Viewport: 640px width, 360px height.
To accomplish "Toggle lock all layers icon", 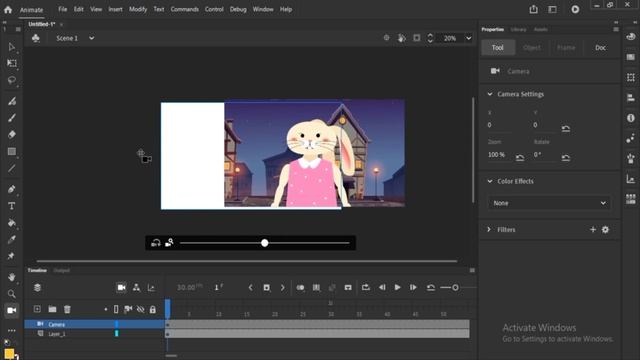I will (x=153, y=310).
